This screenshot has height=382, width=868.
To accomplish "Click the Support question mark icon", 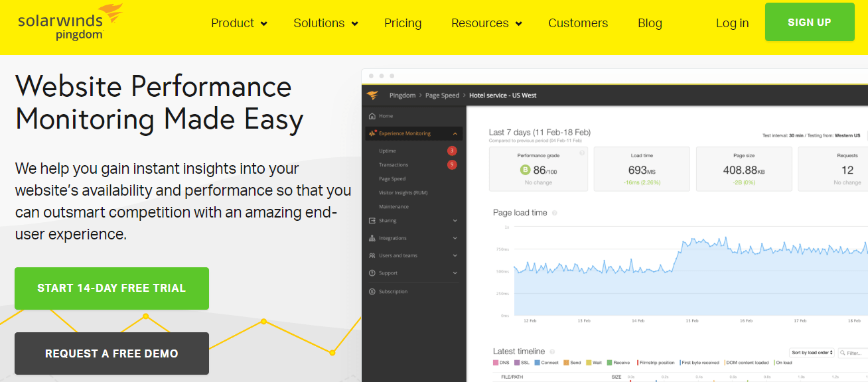I will 372,273.
